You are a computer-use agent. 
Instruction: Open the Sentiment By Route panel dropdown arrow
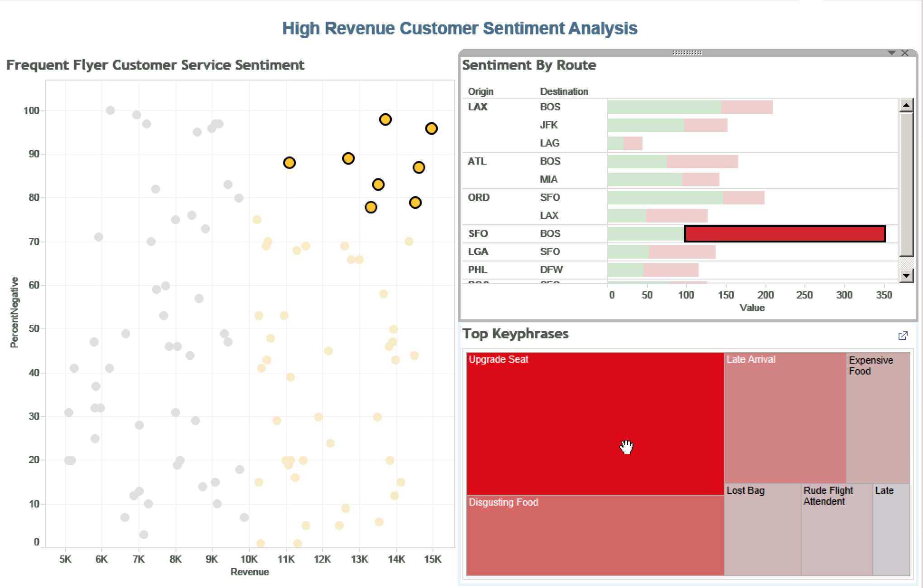click(x=891, y=53)
